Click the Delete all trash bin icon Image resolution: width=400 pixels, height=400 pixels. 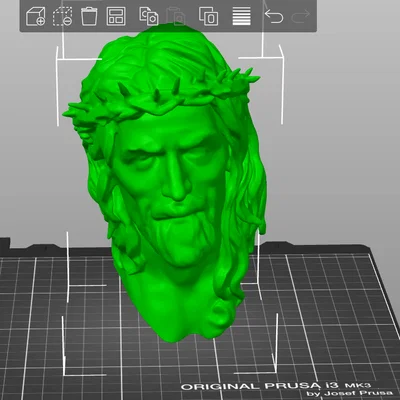click(x=89, y=16)
